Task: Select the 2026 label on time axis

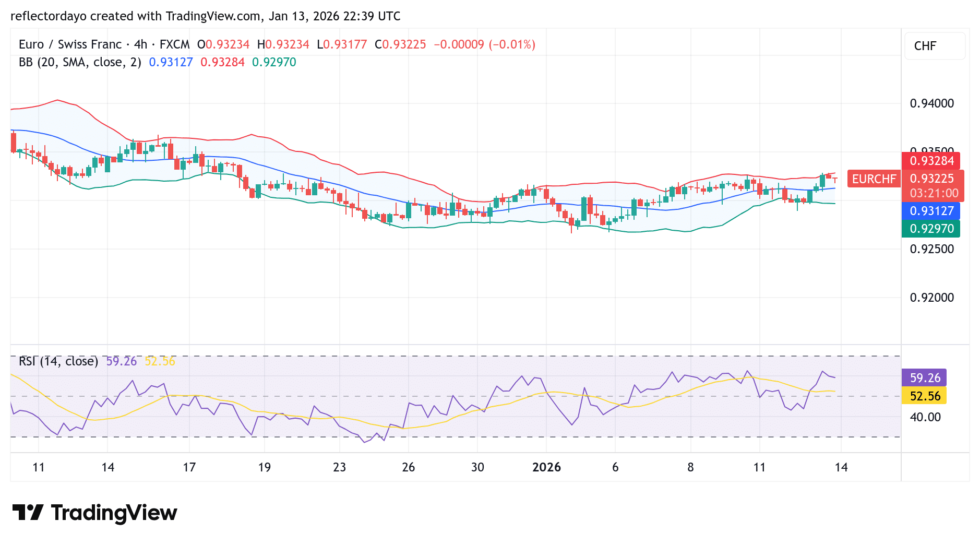Action: [x=546, y=468]
